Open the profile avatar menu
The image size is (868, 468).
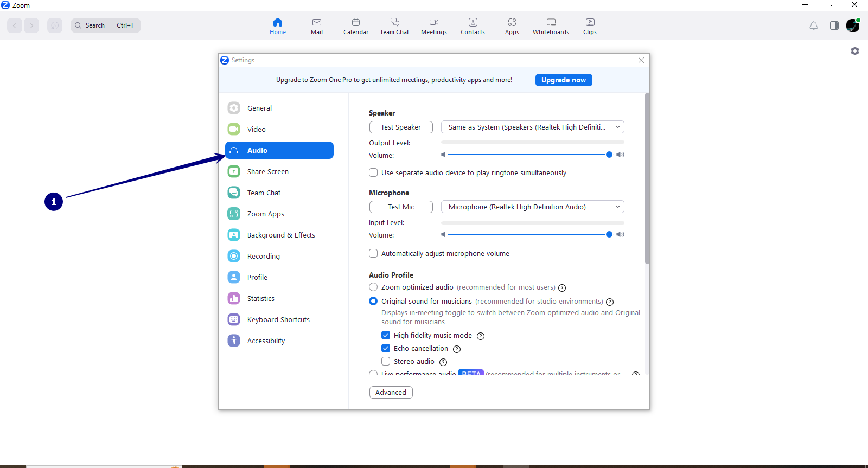tap(853, 25)
